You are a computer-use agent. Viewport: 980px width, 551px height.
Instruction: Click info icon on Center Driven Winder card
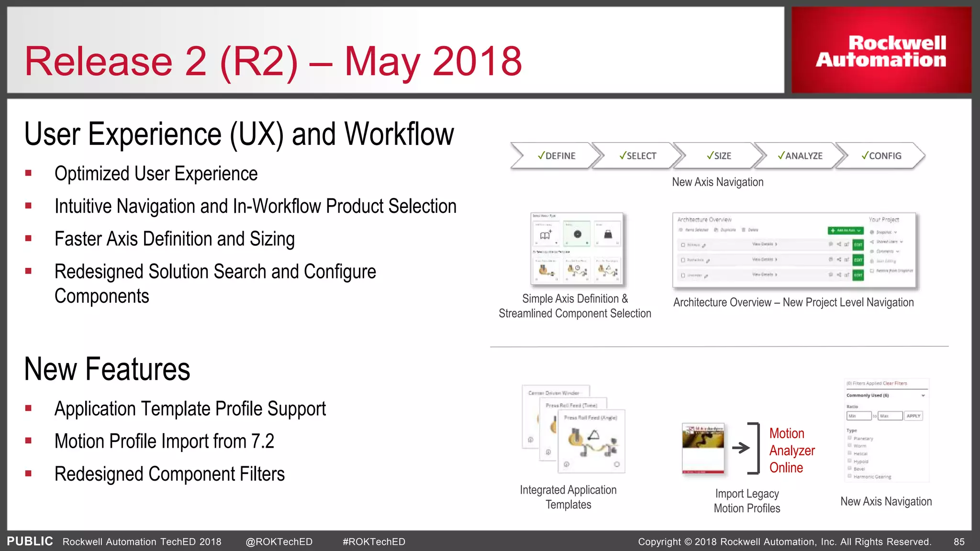point(531,440)
